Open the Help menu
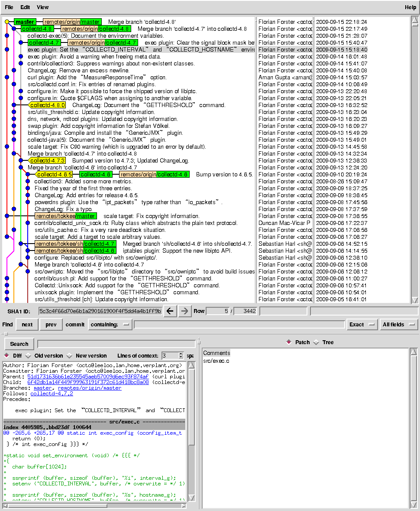 410,7
